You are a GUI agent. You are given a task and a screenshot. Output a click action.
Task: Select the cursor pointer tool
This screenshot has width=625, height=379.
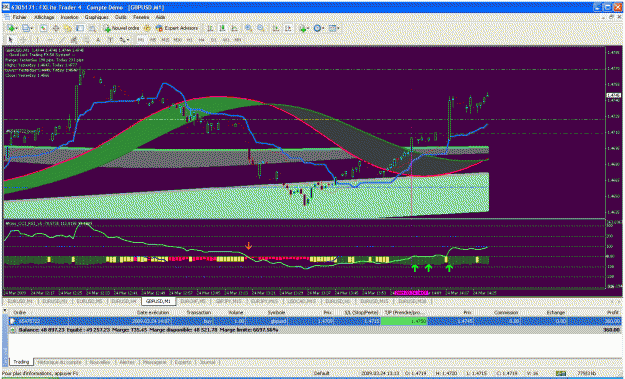click(10, 39)
